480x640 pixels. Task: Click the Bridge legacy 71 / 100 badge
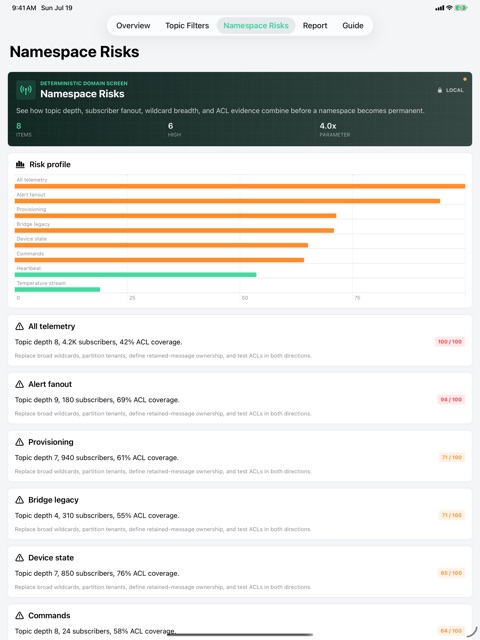pyautogui.click(x=452, y=515)
